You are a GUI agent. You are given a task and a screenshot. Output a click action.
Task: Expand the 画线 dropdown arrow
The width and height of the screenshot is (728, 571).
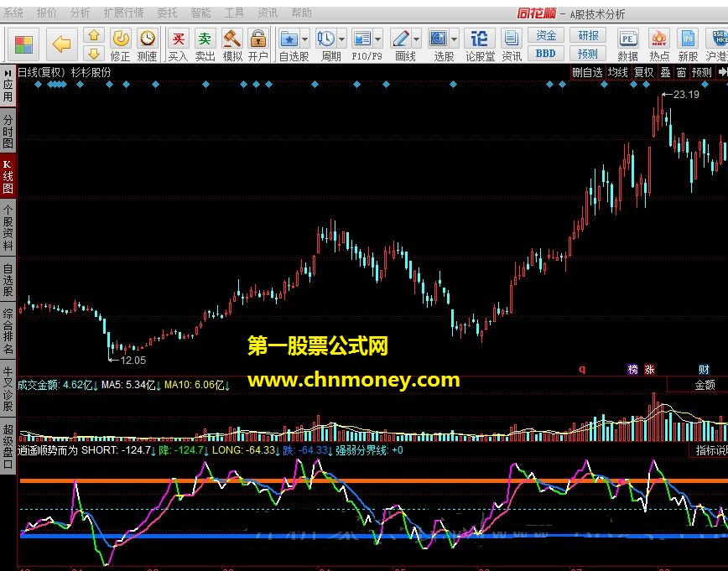point(416,39)
